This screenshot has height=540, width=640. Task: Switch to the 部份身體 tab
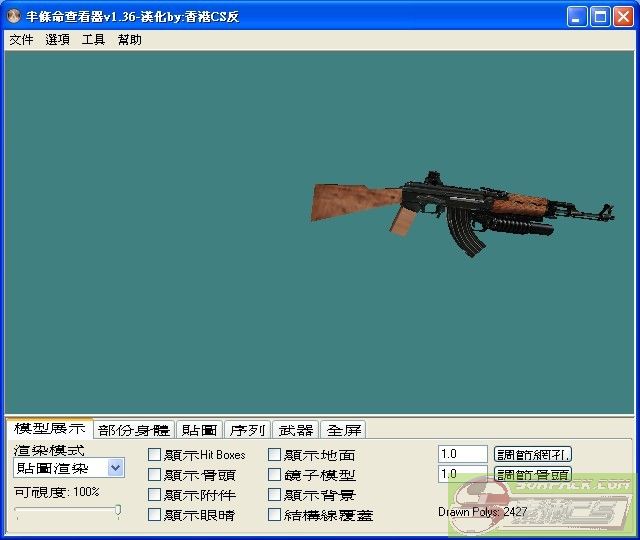click(134, 430)
